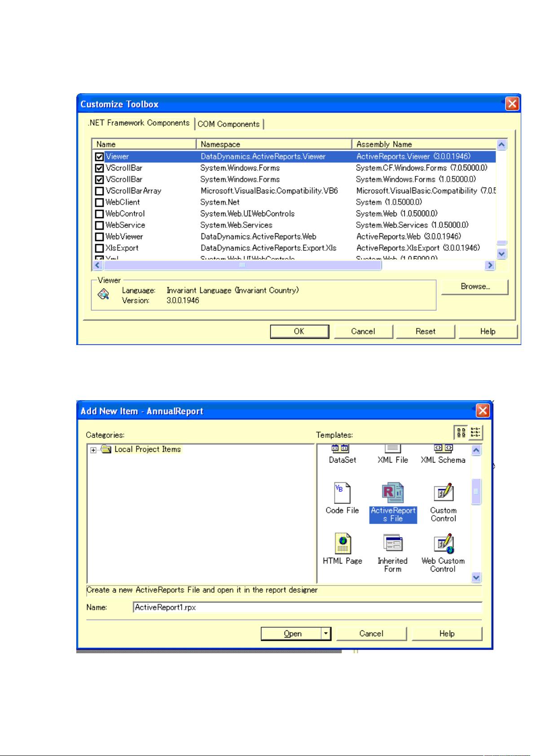Sort list by Name column header

(144, 144)
